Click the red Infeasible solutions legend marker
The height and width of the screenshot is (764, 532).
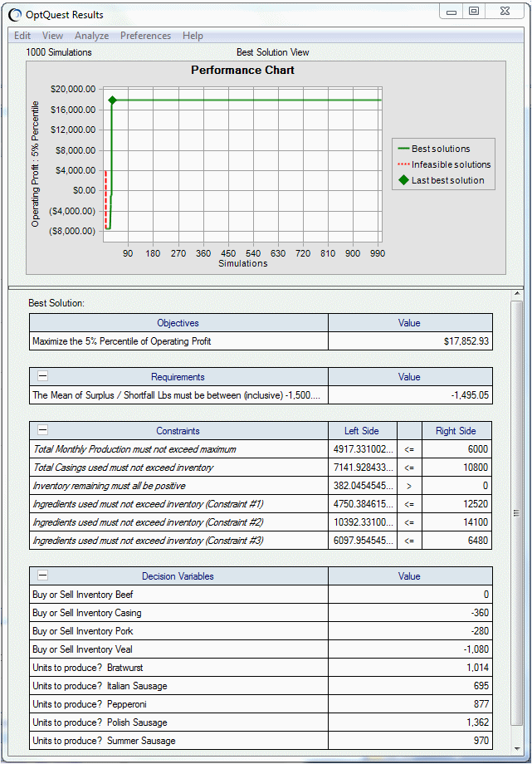click(404, 164)
